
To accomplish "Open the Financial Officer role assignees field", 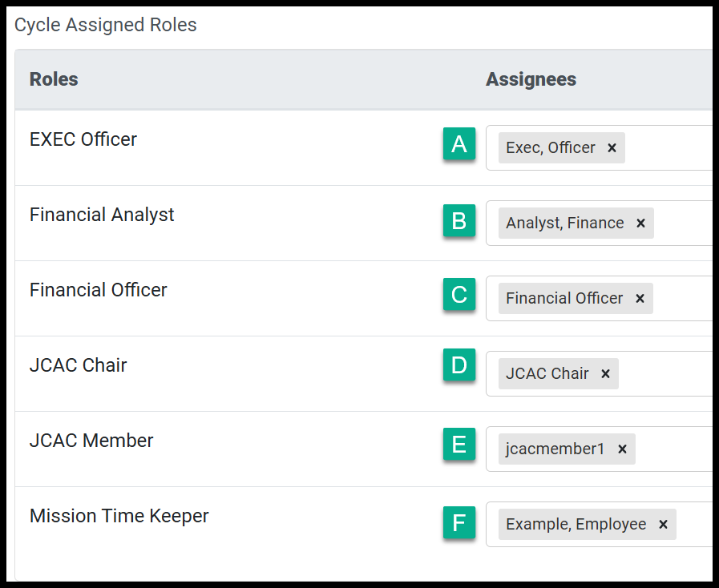I will [x=683, y=298].
